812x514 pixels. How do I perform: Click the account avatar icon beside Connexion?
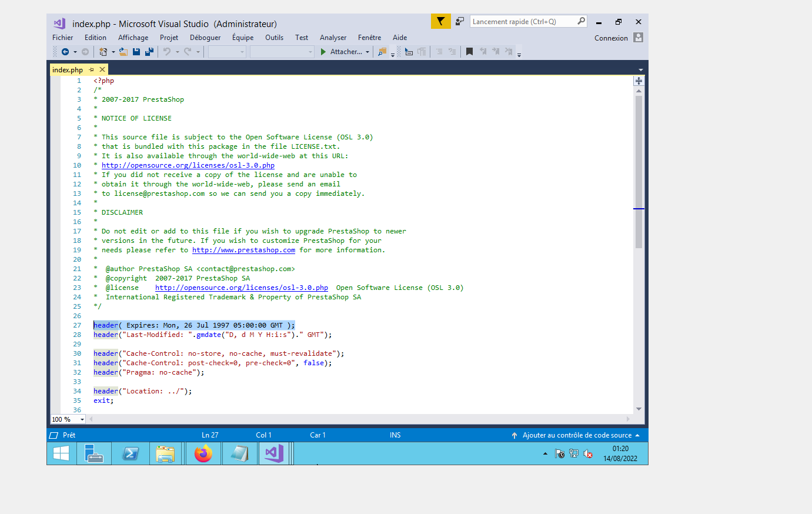(639, 37)
